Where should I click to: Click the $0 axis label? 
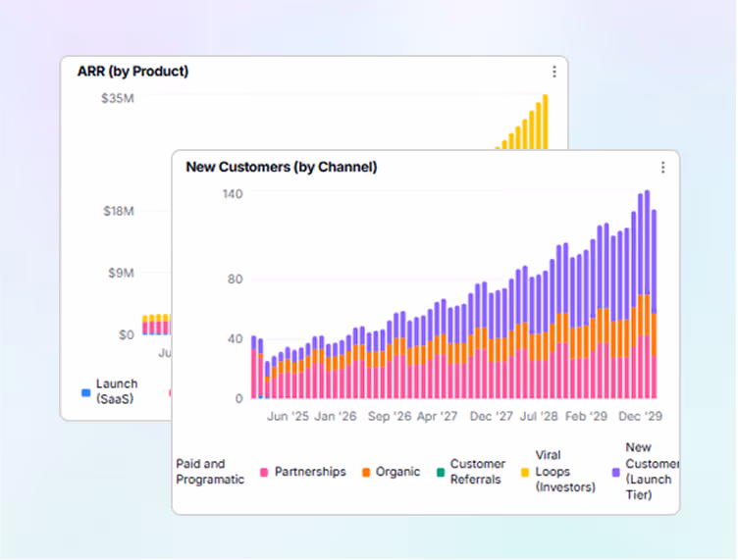click(x=127, y=335)
